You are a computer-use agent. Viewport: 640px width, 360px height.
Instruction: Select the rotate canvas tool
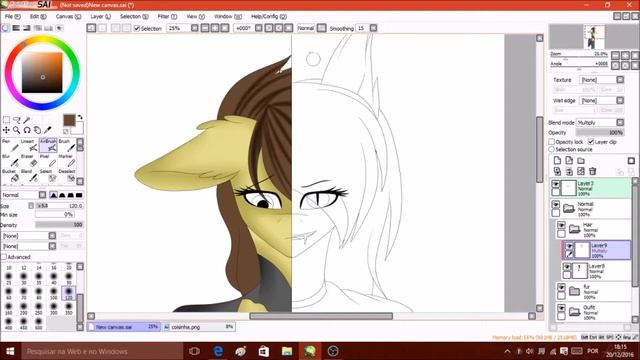[27, 130]
